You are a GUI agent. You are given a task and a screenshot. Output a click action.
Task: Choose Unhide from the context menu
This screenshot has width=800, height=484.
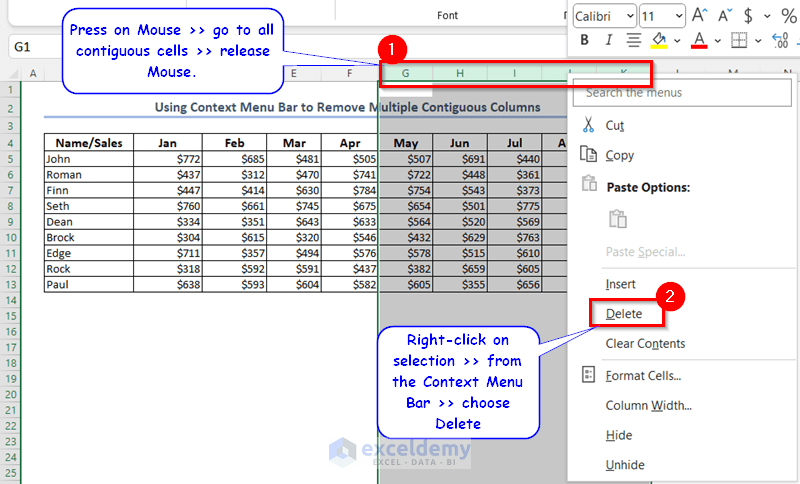point(624,465)
